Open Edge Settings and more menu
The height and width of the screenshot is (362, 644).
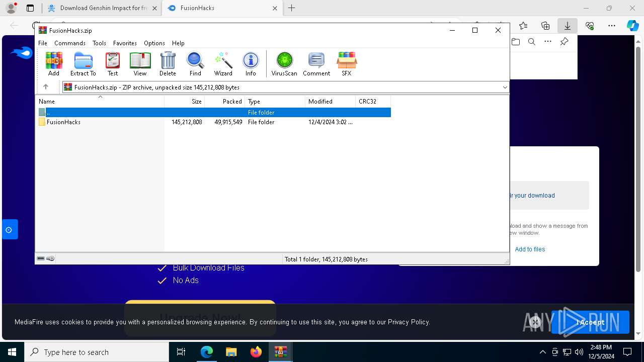point(612,26)
